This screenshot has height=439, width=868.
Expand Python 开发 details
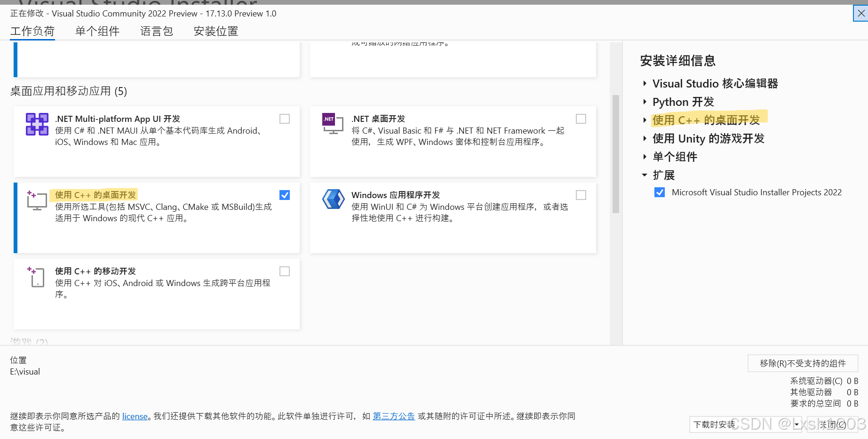click(645, 102)
